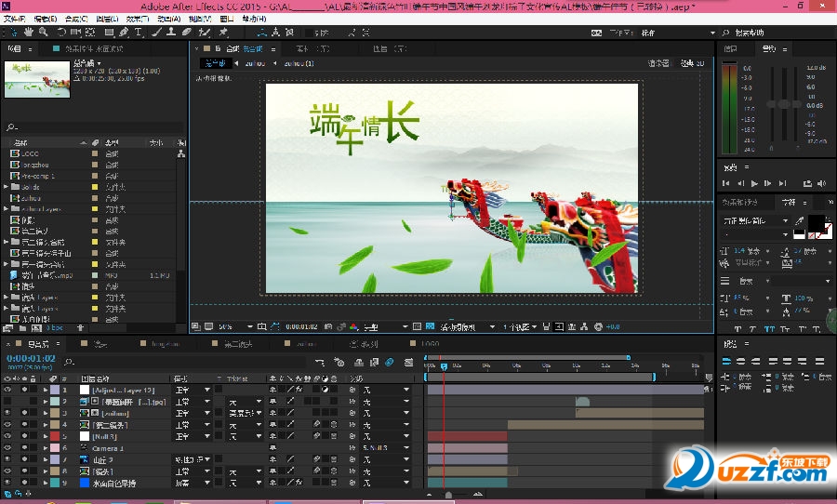Open the second menu in the menu bar
837x504 pixels.
pyautogui.click(x=44, y=18)
